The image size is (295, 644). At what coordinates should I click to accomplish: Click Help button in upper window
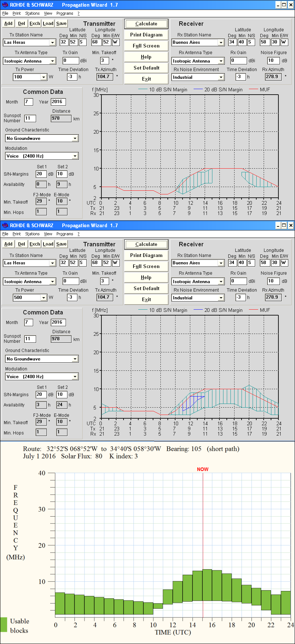click(x=146, y=57)
